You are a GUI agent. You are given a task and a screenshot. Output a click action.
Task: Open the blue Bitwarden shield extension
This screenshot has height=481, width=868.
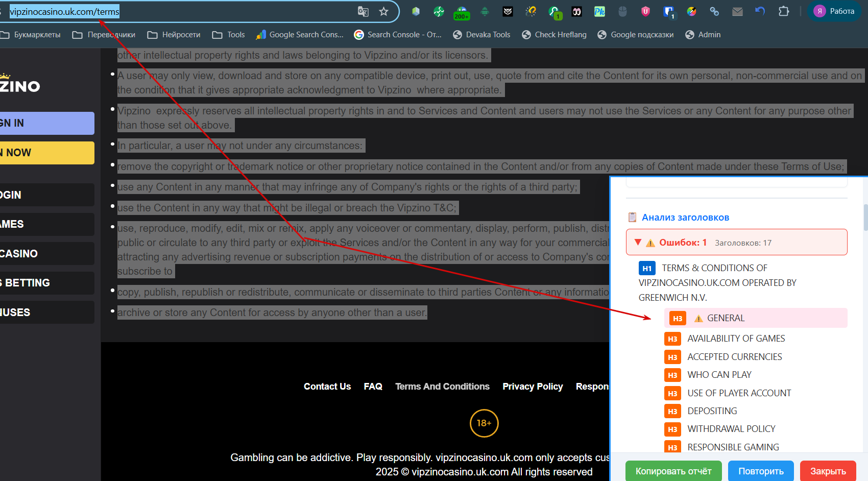pos(669,12)
